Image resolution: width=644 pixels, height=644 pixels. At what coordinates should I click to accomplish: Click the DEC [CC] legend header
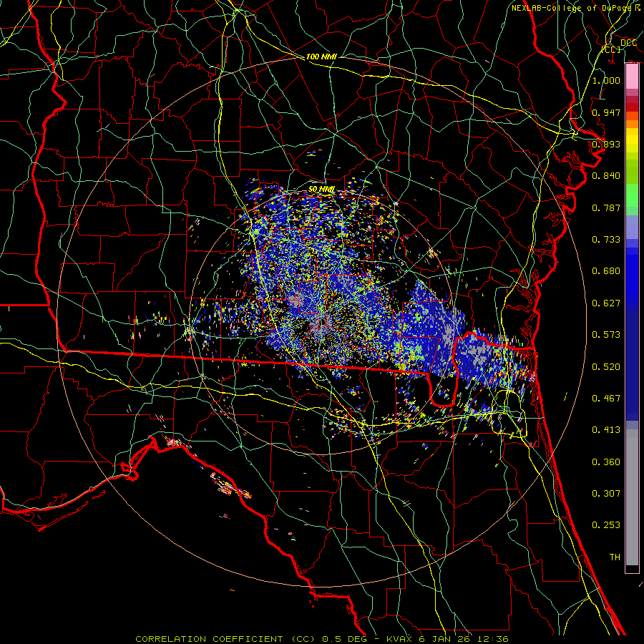620,46
